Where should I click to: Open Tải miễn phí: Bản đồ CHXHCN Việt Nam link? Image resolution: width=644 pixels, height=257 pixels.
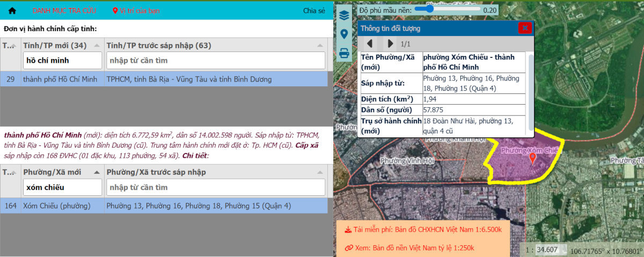423,230
